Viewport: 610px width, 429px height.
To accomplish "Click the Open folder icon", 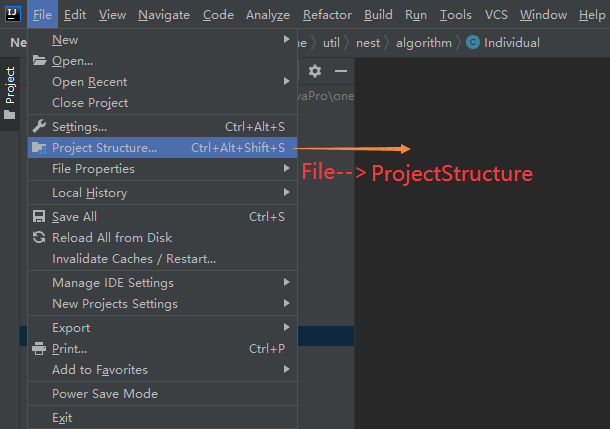I will click(x=39, y=61).
